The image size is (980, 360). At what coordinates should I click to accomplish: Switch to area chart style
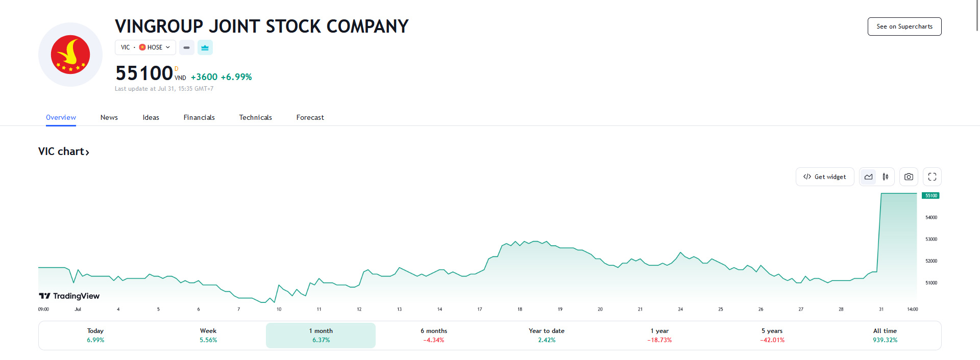pyautogui.click(x=868, y=177)
